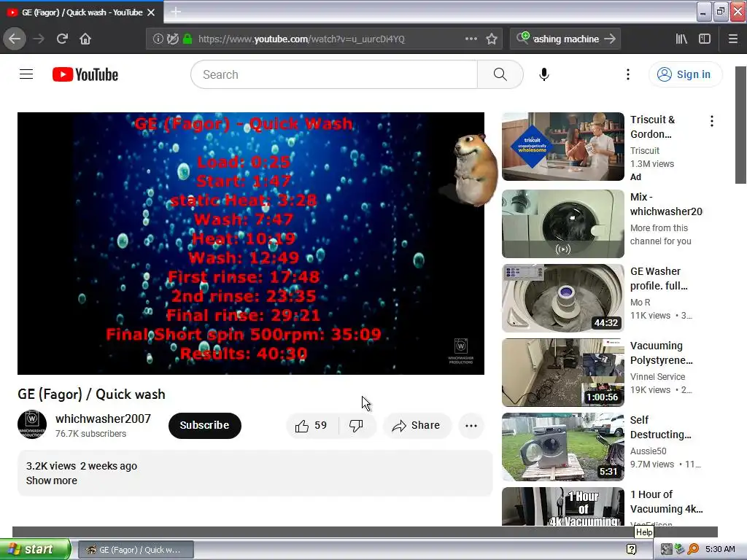
Task: Dislike the video with thumbs down
Action: (356, 426)
